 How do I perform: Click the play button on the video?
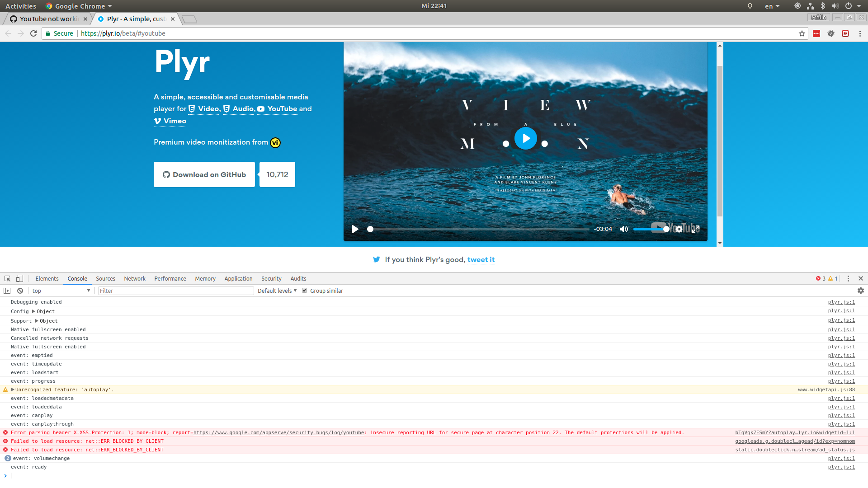click(526, 138)
